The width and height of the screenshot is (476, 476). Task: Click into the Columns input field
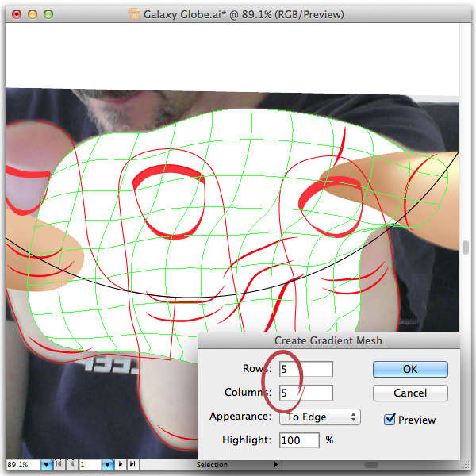(306, 393)
